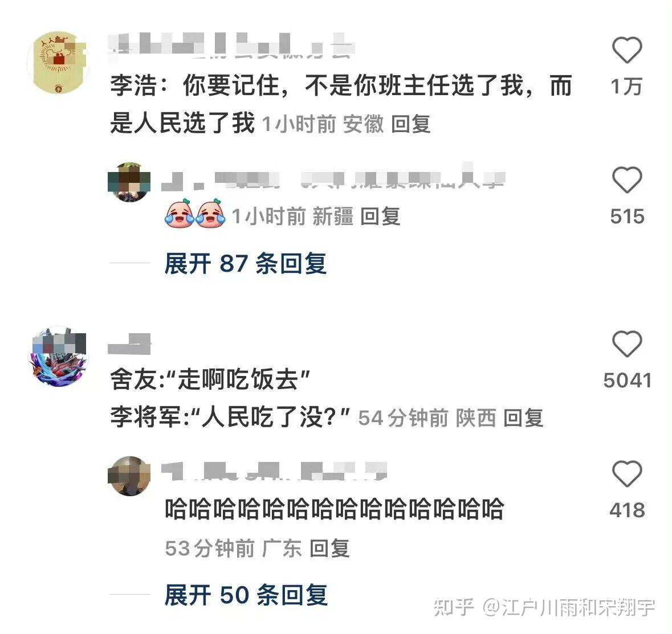Select the 李浩 comment text
Image resolution: width=672 pixels, height=634 pixels.
(x=341, y=104)
